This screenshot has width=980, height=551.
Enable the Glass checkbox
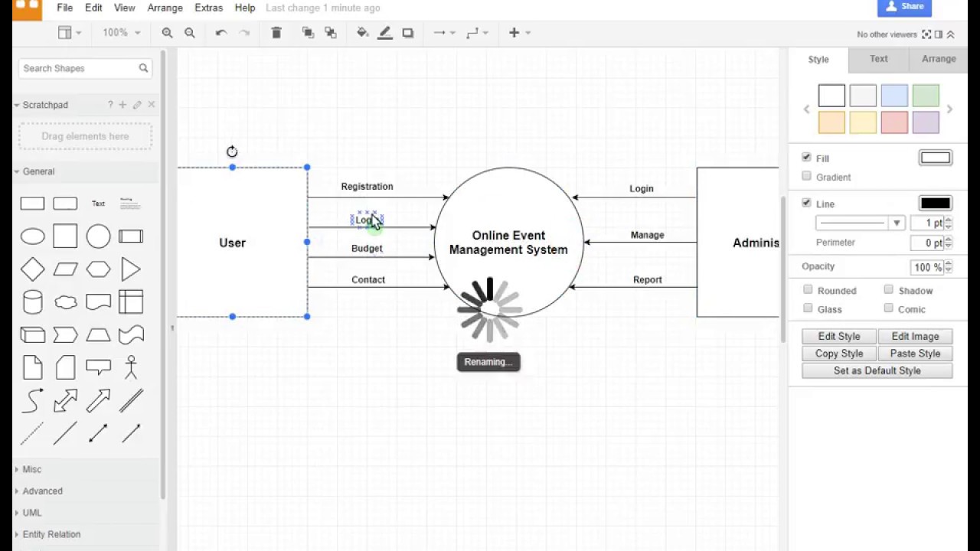coord(808,308)
